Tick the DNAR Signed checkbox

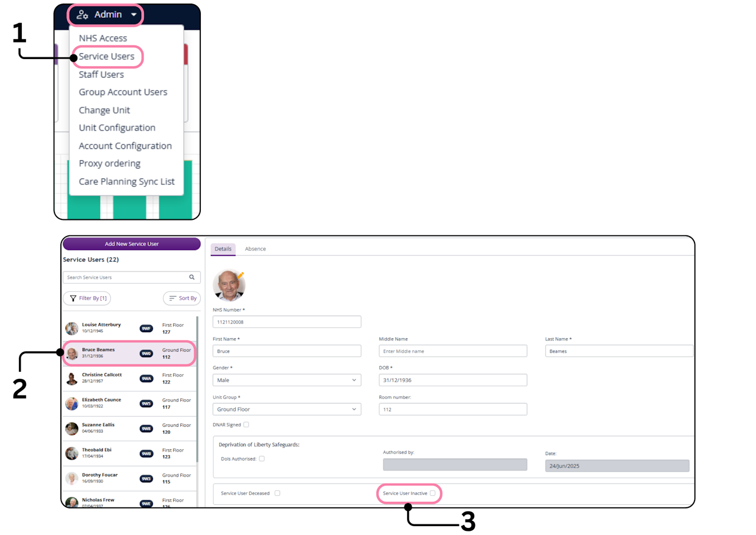pyautogui.click(x=246, y=424)
